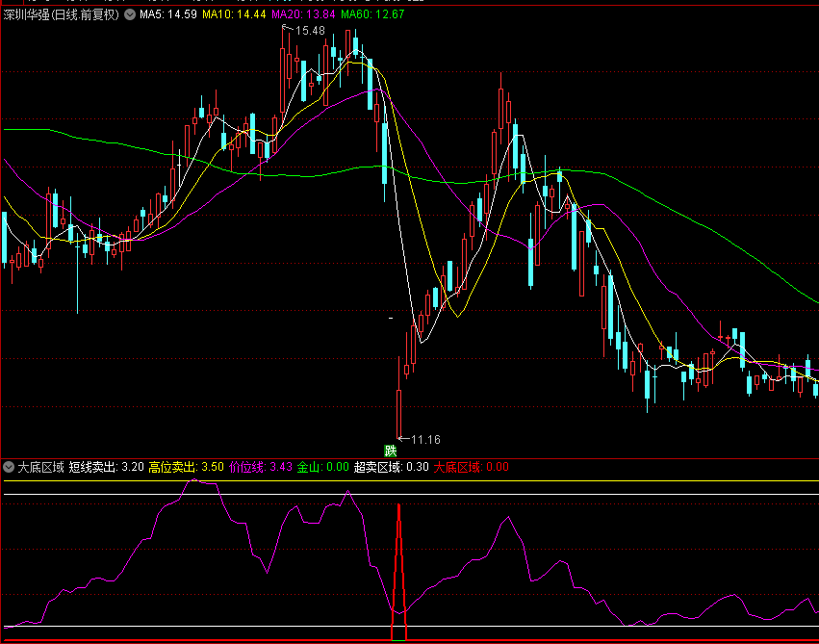Image resolution: width=819 pixels, height=644 pixels.
Task: Select the red 大底区域: 0.00 value
Action: 472,467
